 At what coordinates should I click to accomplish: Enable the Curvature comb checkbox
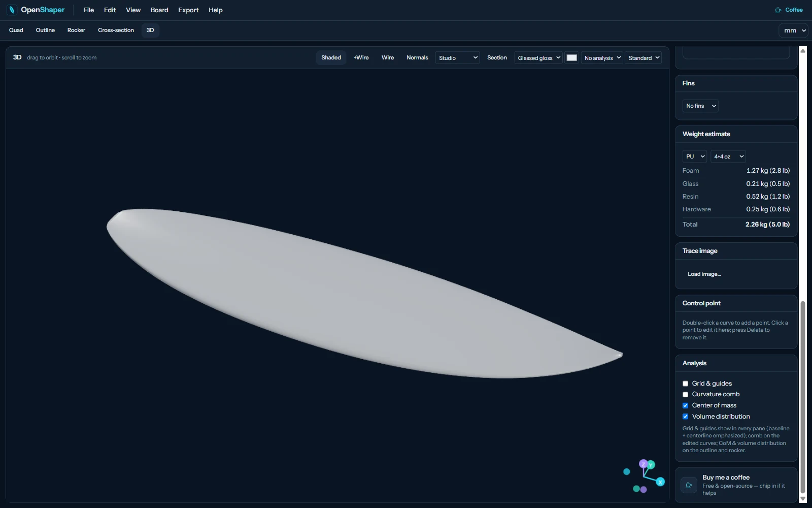(685, 394)
